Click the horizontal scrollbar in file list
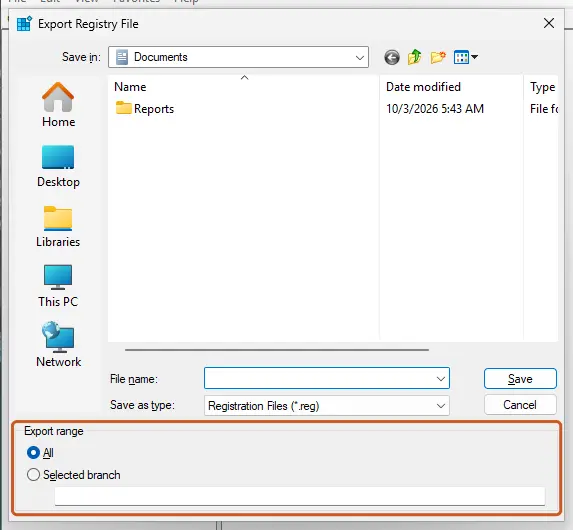Viewport: 573px width, 530px height. pyautogui.click(x=277, y=350)
